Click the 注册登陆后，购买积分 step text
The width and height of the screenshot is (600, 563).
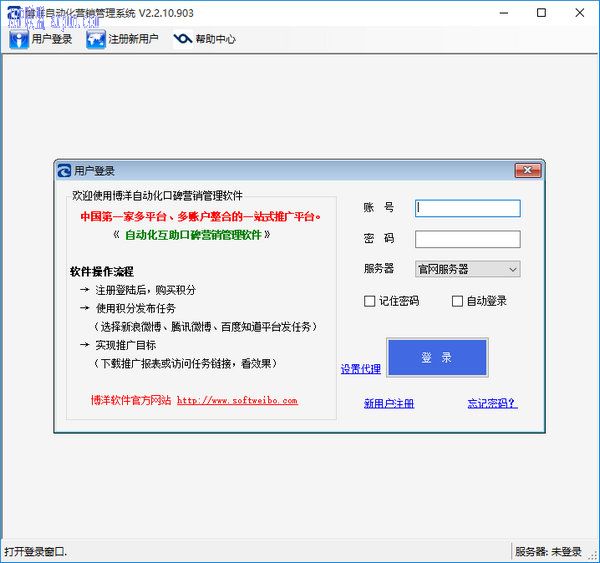click(145, 290)
